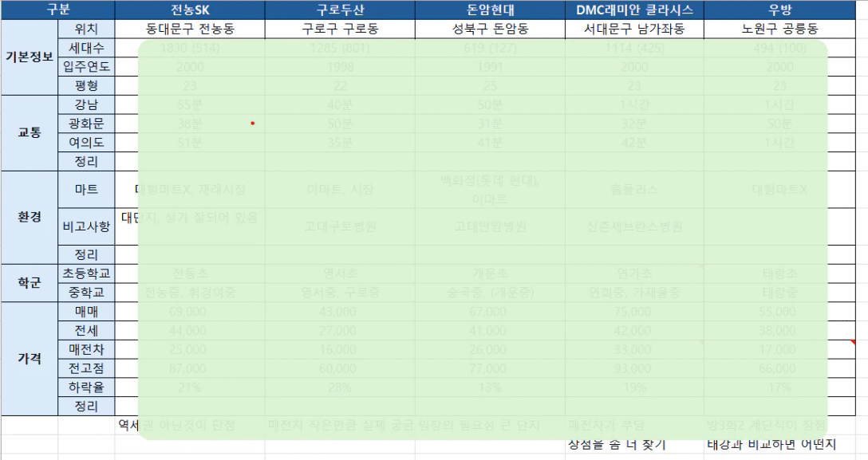Select the 1114 (425) cell

[x=634, y=48]
